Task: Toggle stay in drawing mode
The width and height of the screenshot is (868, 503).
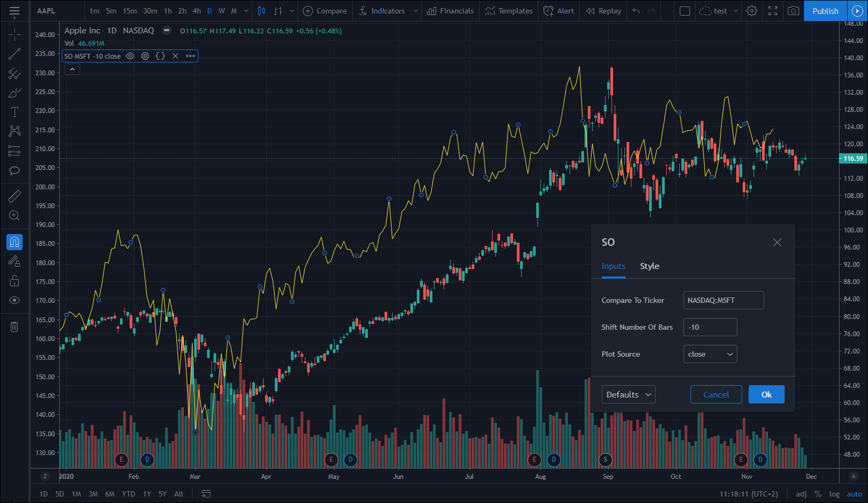Action: (15, 261)
